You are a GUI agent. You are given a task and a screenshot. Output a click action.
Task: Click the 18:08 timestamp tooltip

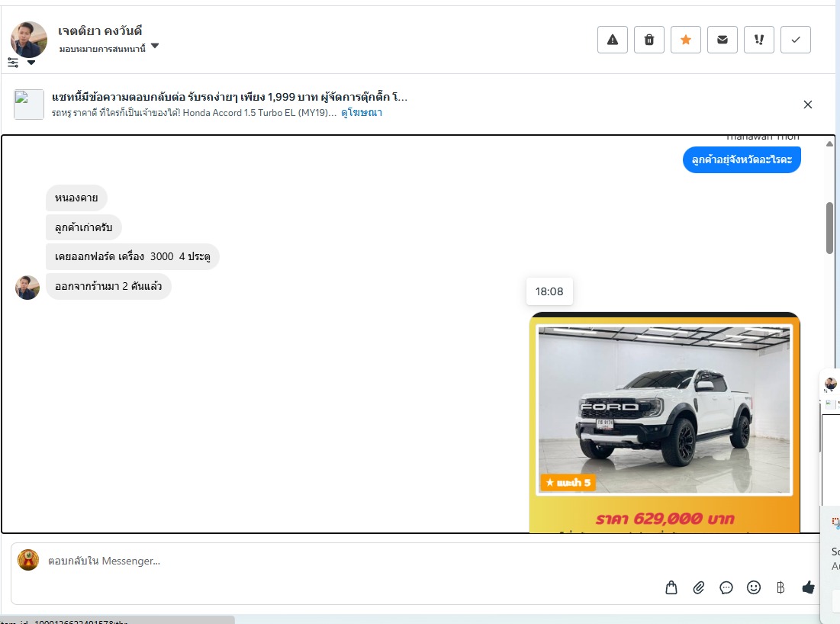[x=549, y=291]
